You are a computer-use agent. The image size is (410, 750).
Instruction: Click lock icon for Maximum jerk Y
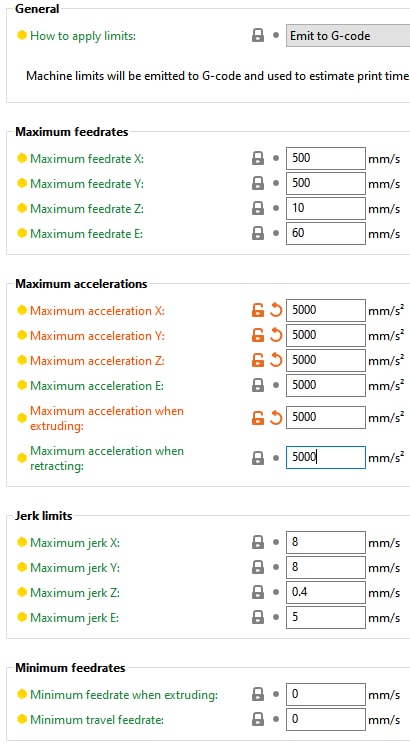coord(258,567)
